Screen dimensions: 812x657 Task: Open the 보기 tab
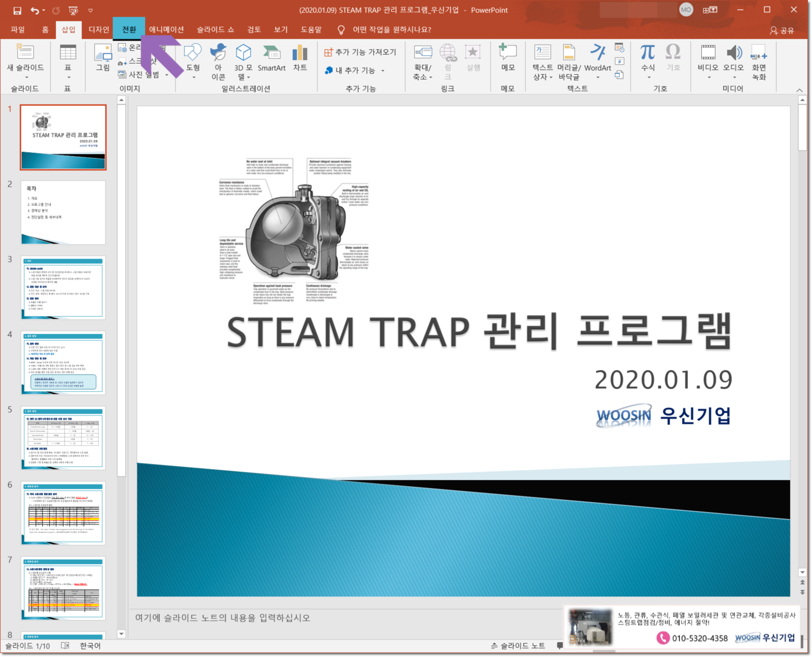tap(281, 29)
